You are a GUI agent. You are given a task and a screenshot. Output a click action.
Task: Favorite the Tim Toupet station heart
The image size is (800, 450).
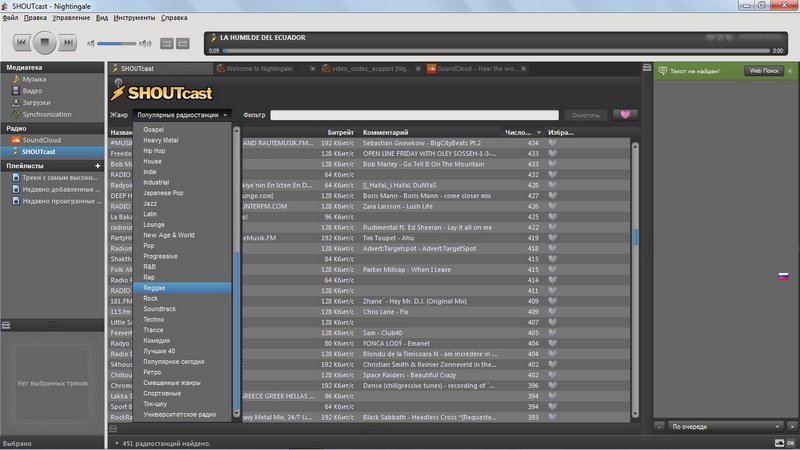pos(553,238)
